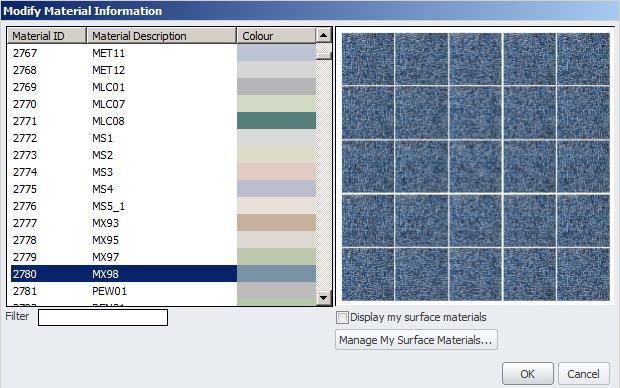Select material description MLC01

pyautogui.click(x=108, y=87)
